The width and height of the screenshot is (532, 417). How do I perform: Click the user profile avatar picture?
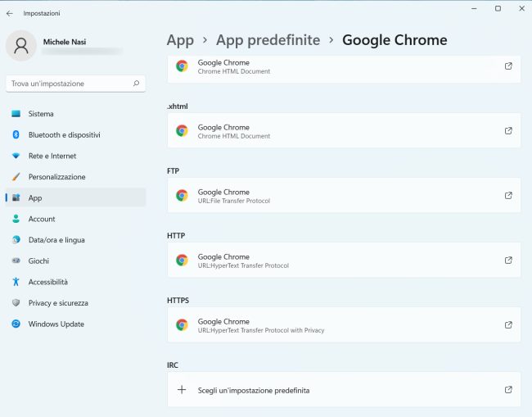[x=20, y=46]
